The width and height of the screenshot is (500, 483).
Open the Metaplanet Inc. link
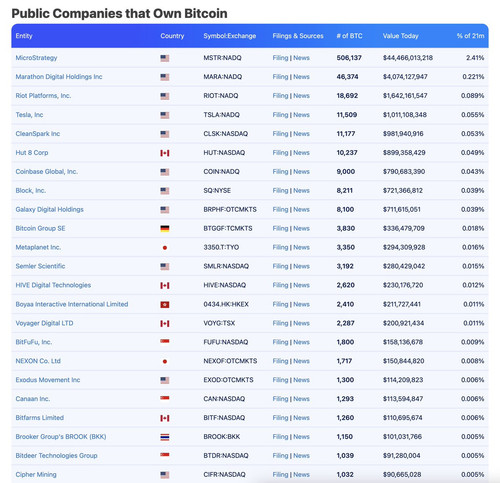coord(38,247)
